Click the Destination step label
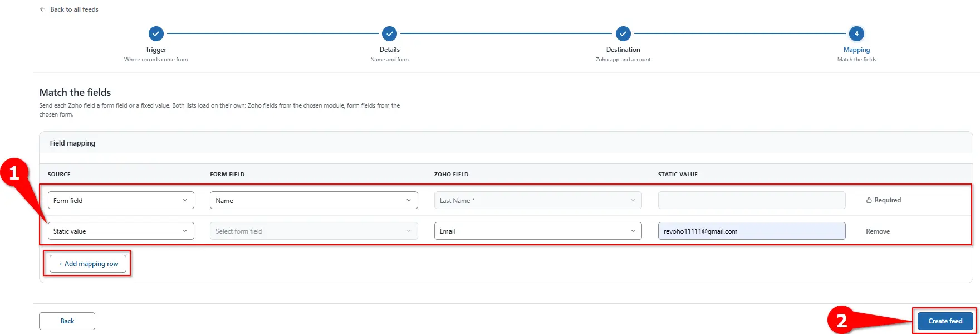Viewport: 980px width, 334px height. point(623,50)
